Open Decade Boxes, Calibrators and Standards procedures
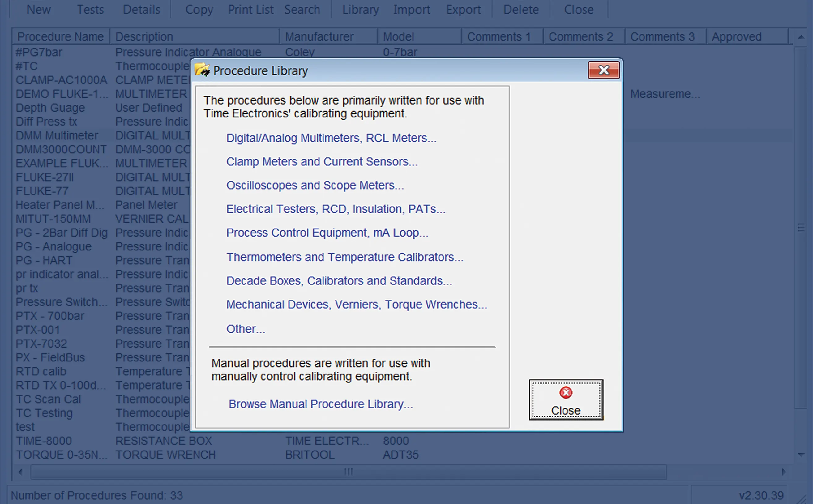This screenshot has height=504, width=813. pyautogui.click(x=339, y=280)
